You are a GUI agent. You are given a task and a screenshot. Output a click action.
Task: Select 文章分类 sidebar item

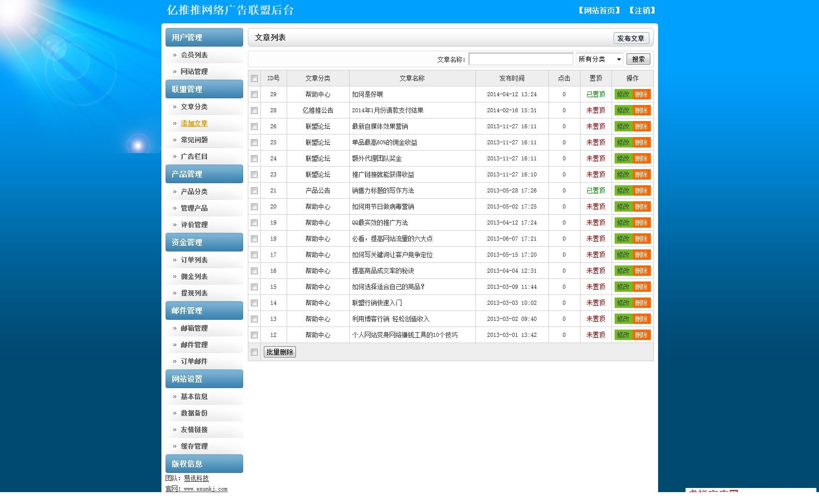(194, 107)
